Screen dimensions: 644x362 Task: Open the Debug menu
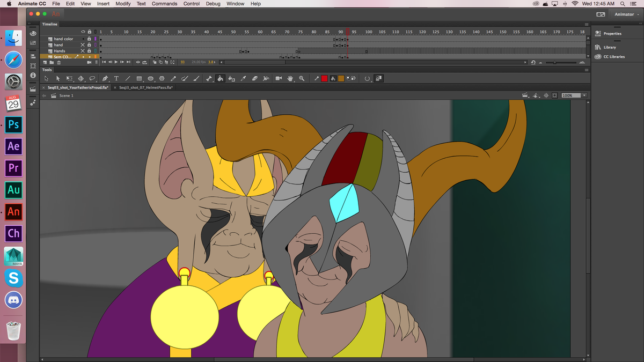(x=213, y=4)
